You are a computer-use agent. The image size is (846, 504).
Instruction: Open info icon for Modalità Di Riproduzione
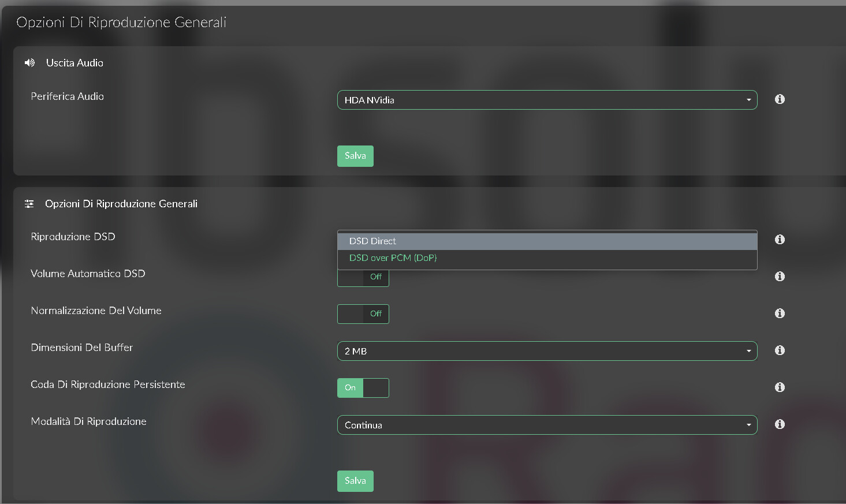(780, 424)
